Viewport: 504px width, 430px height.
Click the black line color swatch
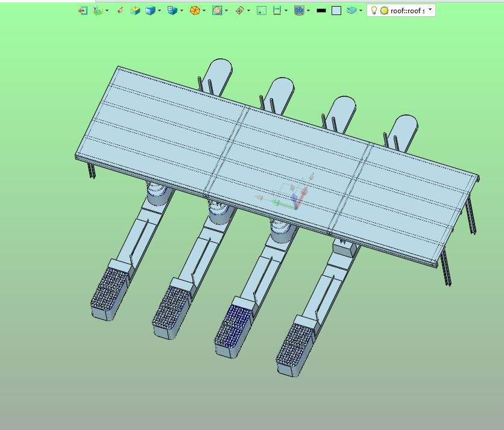click(x=321, y=11)
